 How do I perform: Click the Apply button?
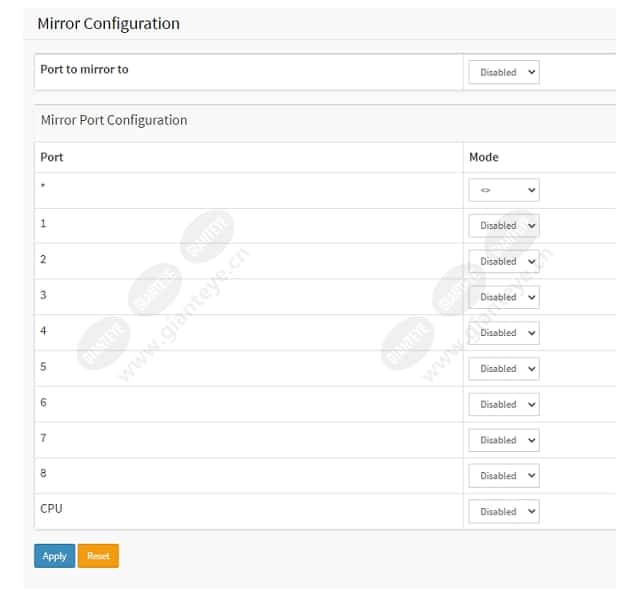[x=55, y=556]
